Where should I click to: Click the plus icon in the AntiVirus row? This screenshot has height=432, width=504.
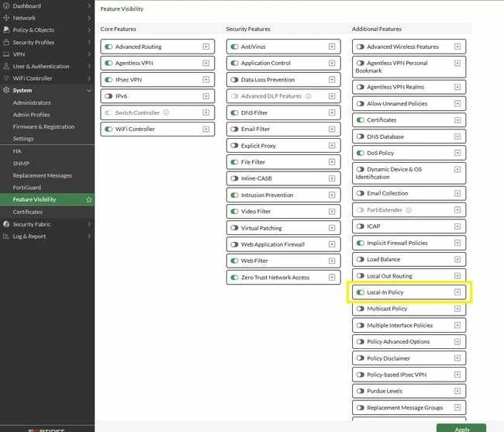tap(332, 47)
